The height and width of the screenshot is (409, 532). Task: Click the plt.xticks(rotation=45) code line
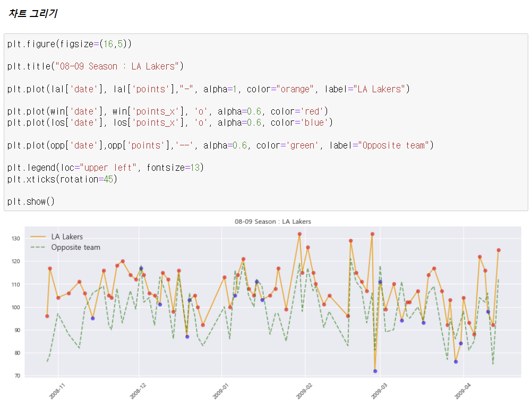point(62,179)
